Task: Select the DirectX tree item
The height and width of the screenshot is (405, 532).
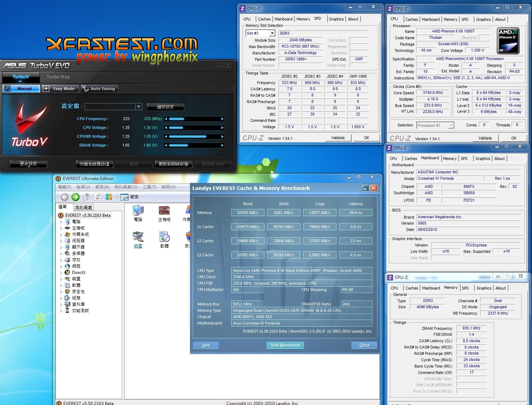Action: point(78,273)
